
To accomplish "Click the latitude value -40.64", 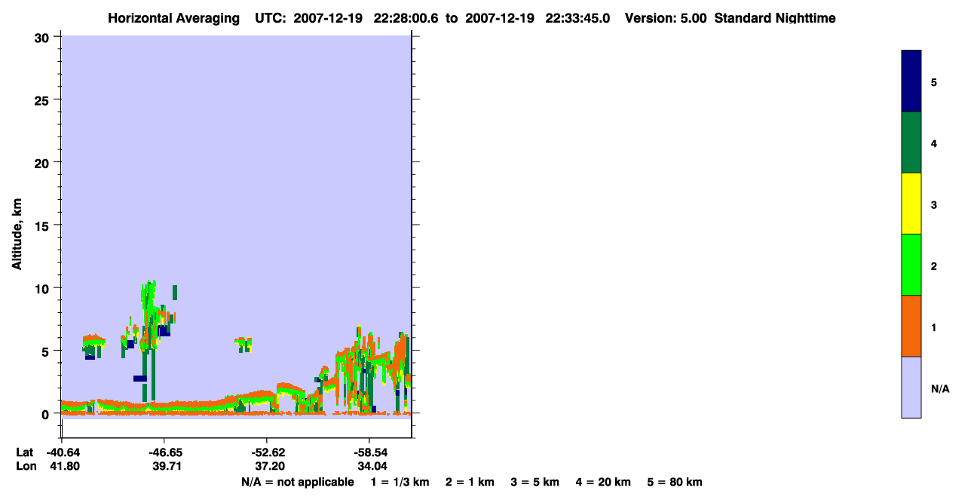I will click(63, 452).
